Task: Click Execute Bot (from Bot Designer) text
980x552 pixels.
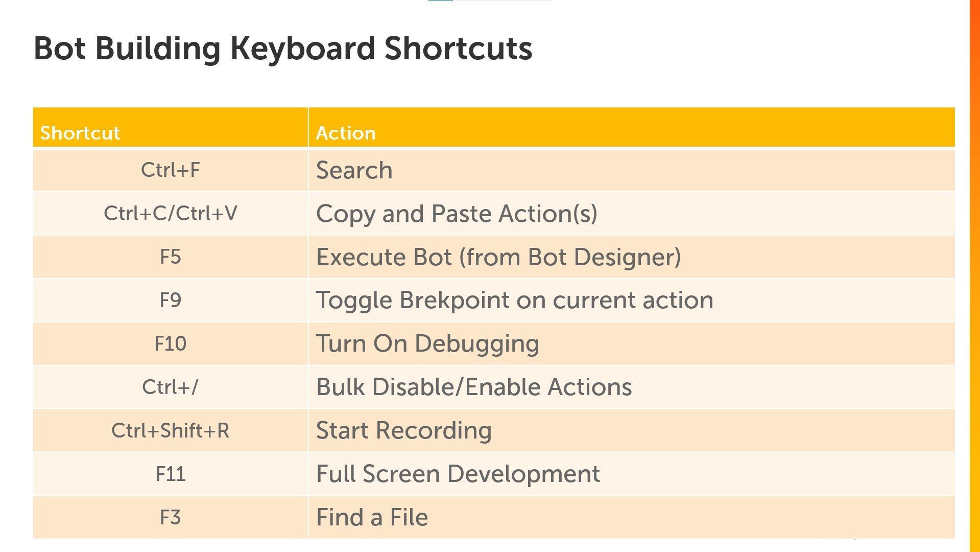Action: (498, 258)
